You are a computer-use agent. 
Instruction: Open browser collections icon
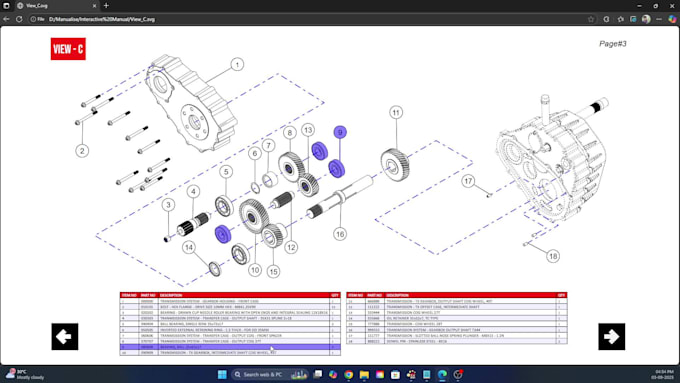(633, 19)
